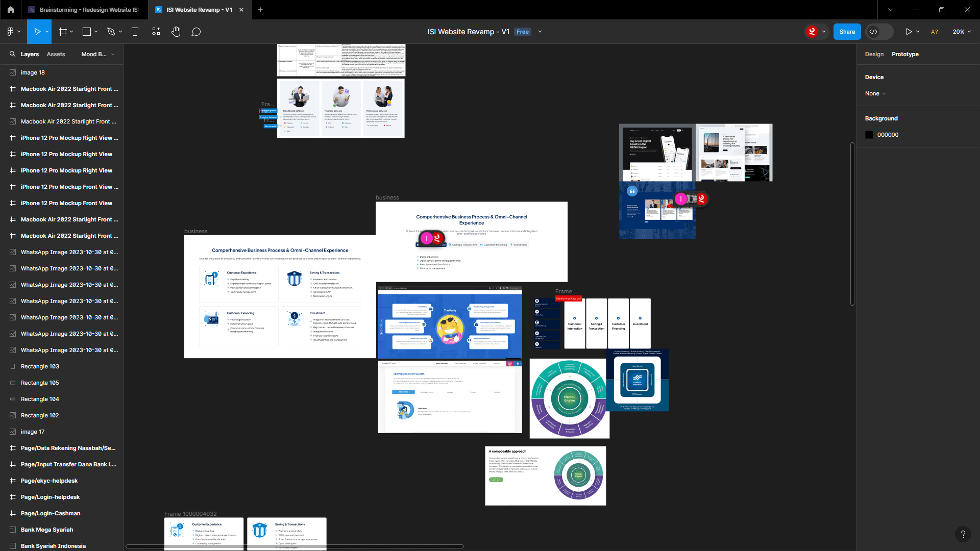
Task: Click the black background color swatch
Action: click(x=869, y=135)
